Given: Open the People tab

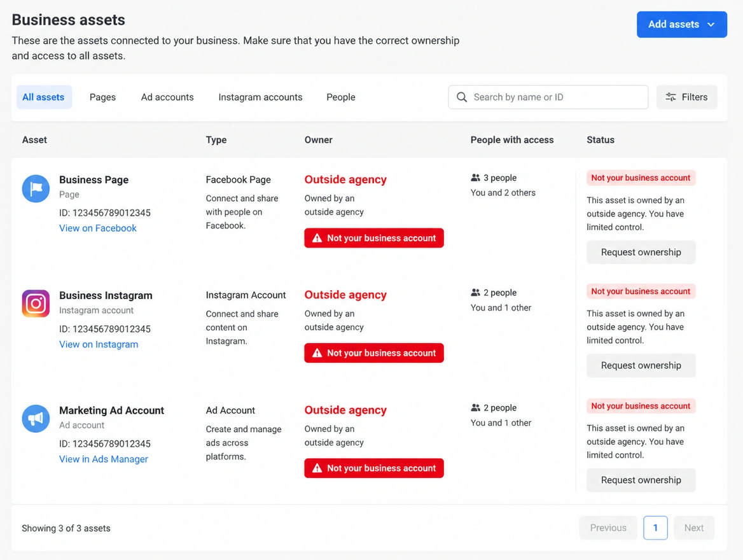Looking at the screenshot, I should click(x=341, y=97).
